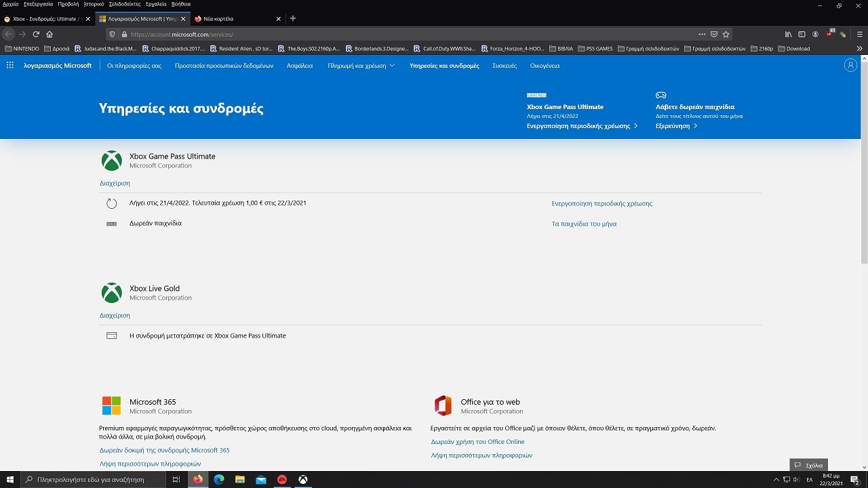Viewport: 868px width, 488px height.
Task: Open Microsoft Edge from the taskbar
Action: (x=219, y=479)
